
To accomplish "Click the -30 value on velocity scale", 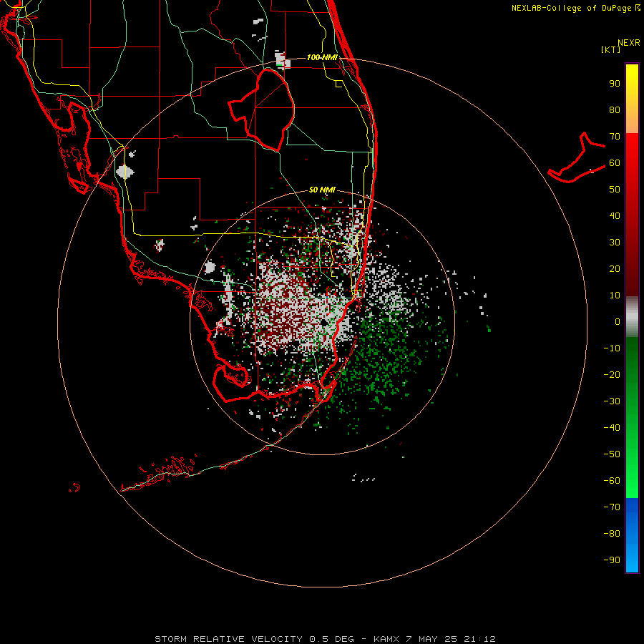I will pyautogui.click(x=612, y=401).
